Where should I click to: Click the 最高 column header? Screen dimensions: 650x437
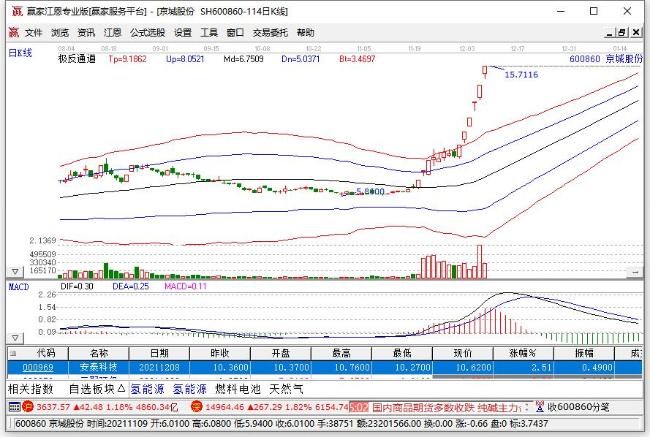[341, 353]
